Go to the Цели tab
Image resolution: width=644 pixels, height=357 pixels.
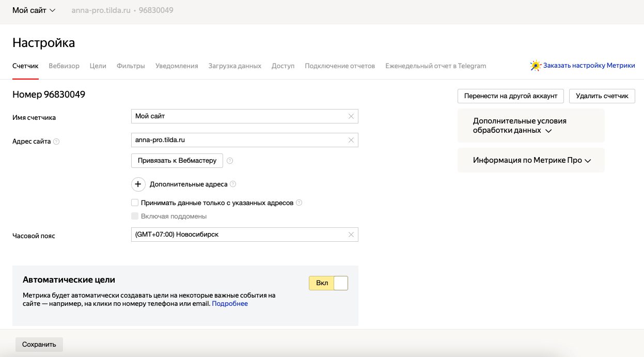point(98,66)
